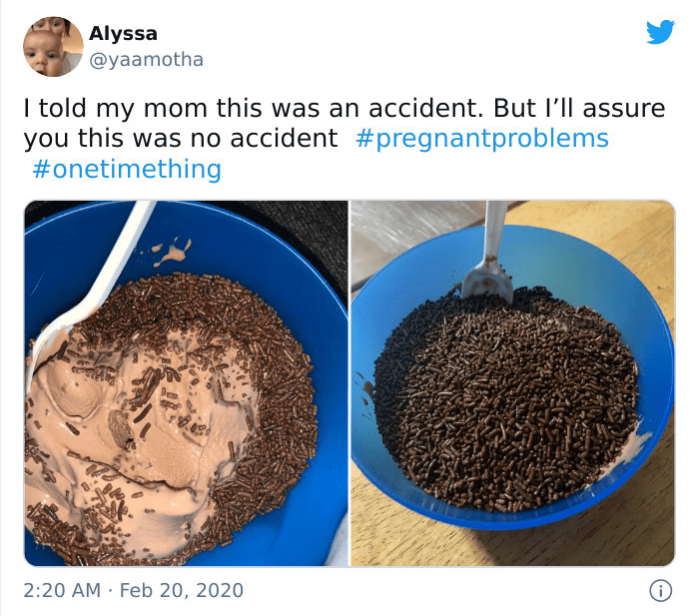698x616 pixels.
Task: Click the ice cream drip on blue plate
Action: (173, 253)
